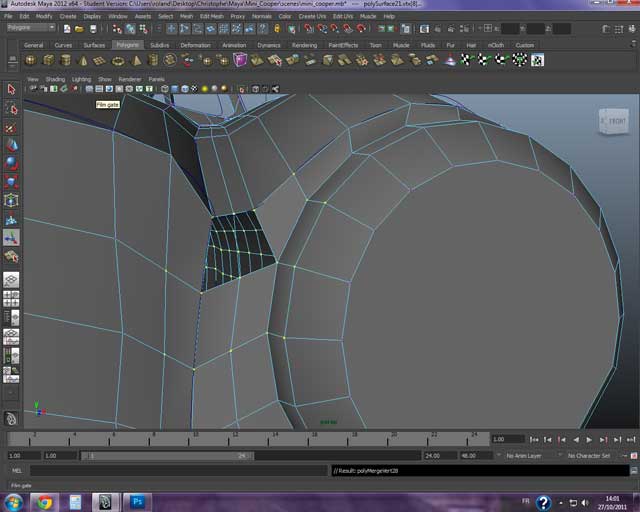Toggle Snap to View Planes
This screenshot has height=512, width=640.
348,29
